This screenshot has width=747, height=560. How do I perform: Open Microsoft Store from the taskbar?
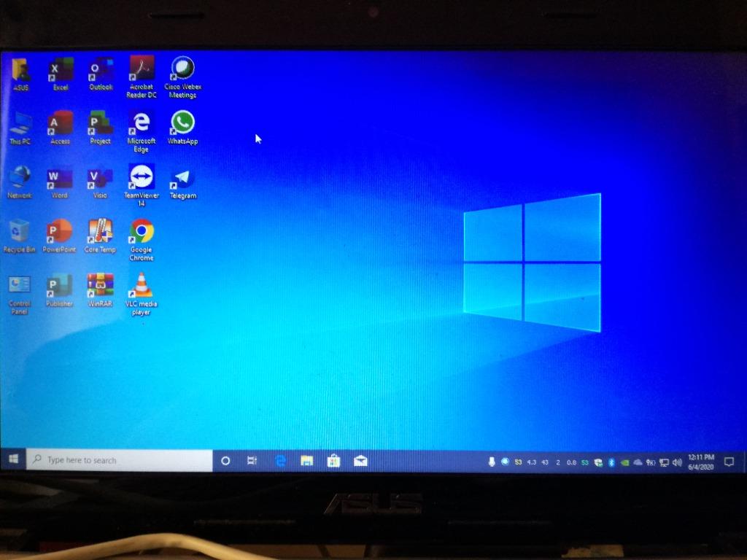333,461
